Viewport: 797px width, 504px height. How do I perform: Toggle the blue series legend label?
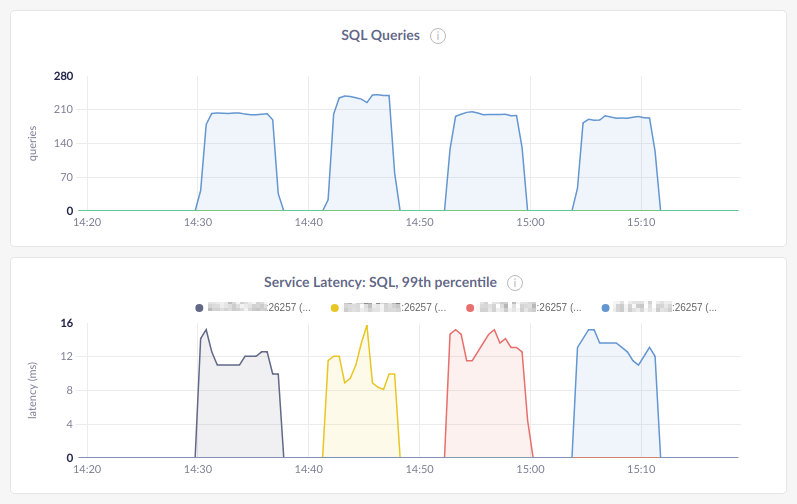click(667, 309)
